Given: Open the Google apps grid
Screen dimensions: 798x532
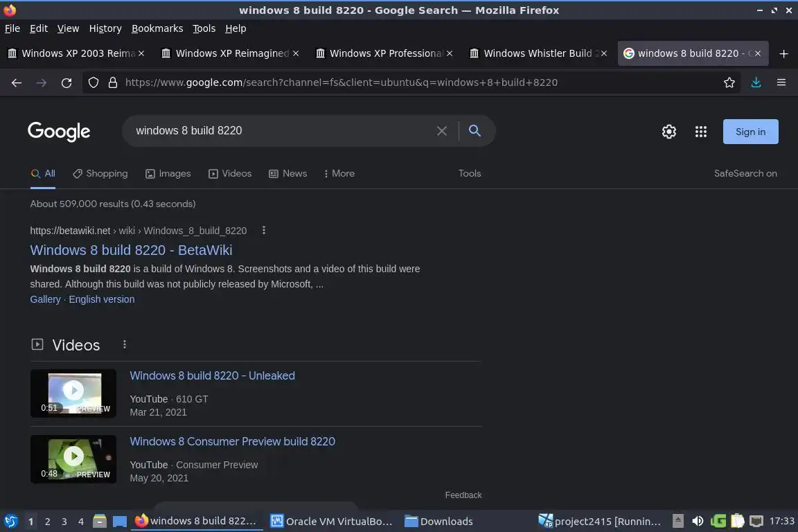Looking at the screenshot, I should click(701, 132).
